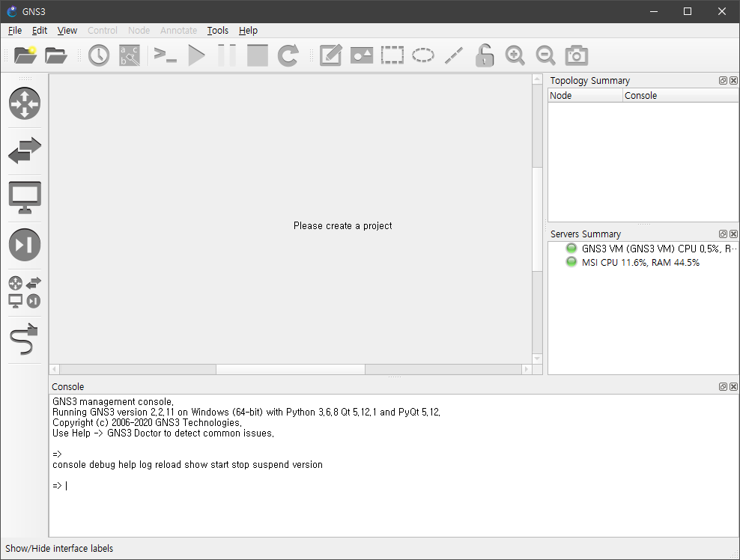Viewport: 740px width, 560px height.
Task: Close the Servers Summary panel
Action: tap(733, 234)
